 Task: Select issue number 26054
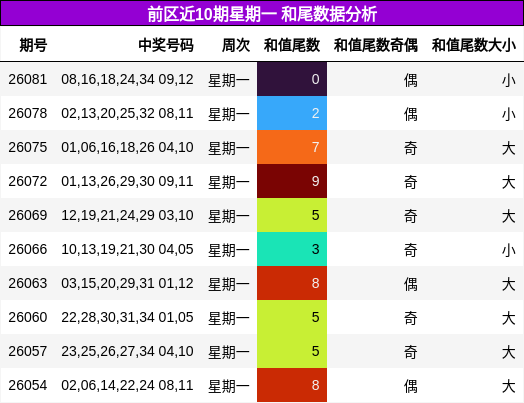[x=28, y=385]
